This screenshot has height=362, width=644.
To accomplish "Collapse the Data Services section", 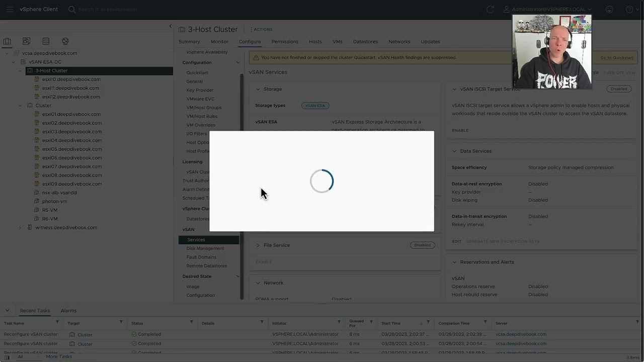I will pos(454,151).
